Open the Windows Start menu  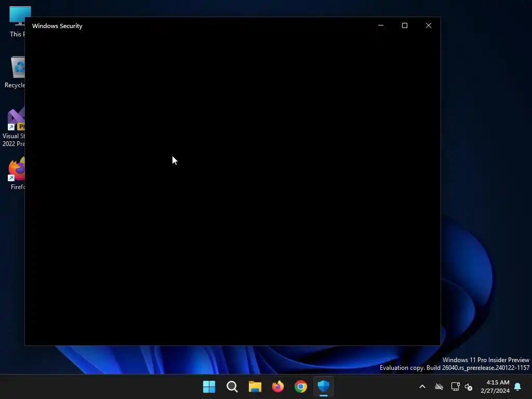point(209,387)
